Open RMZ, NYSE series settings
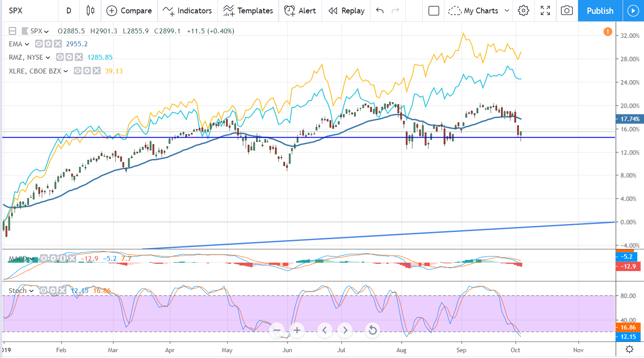The height and width of the screenshot is (358, 644). (69, 57)
